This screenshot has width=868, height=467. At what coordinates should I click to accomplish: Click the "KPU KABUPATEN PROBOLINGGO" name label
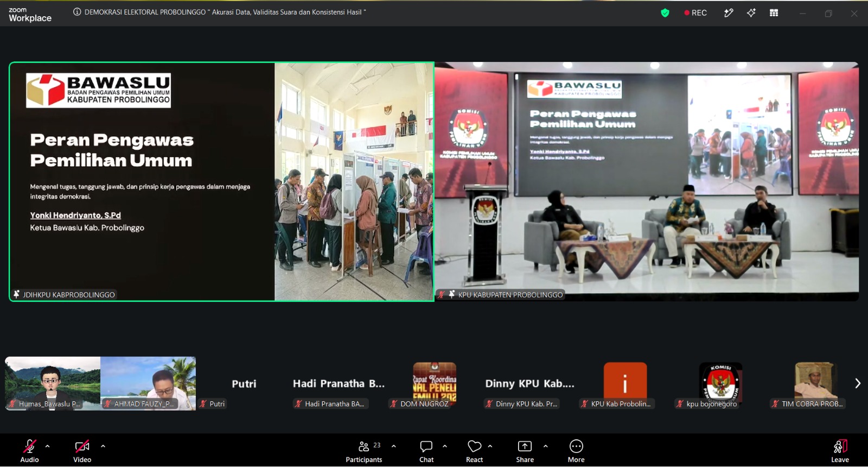[510, 295]
